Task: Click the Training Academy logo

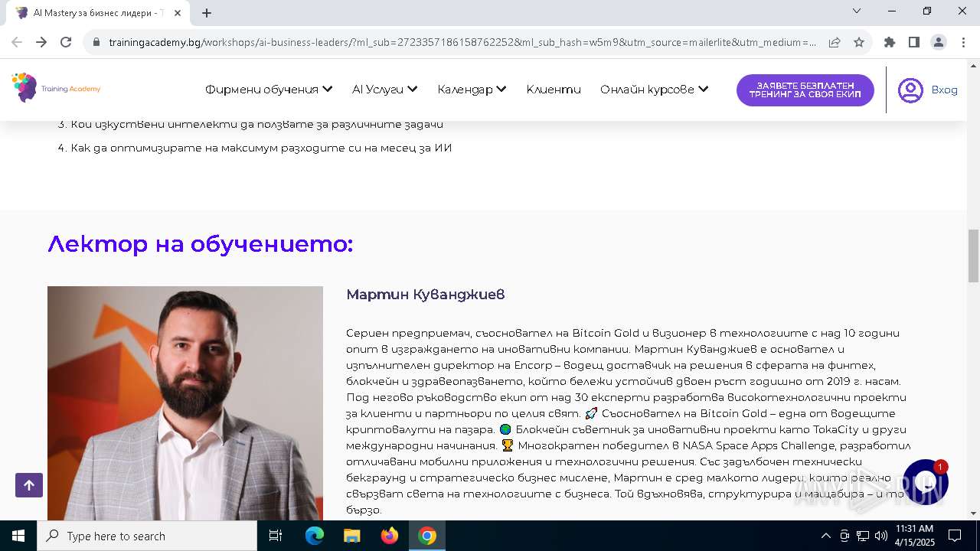Action: [56, 89]
